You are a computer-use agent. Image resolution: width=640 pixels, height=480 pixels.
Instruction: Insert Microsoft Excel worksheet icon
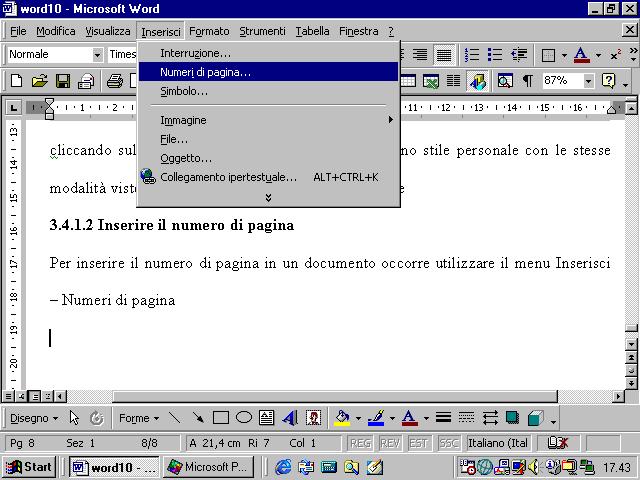click(x=431, y=81)
